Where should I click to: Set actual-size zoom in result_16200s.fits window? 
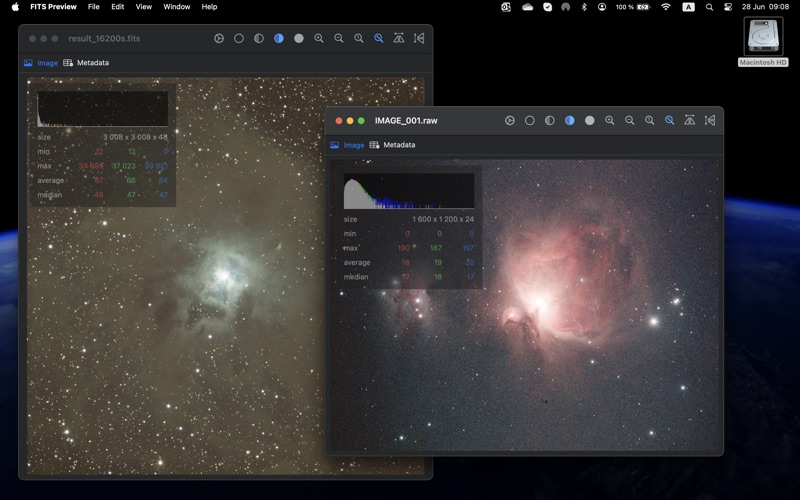pos(359,38)
